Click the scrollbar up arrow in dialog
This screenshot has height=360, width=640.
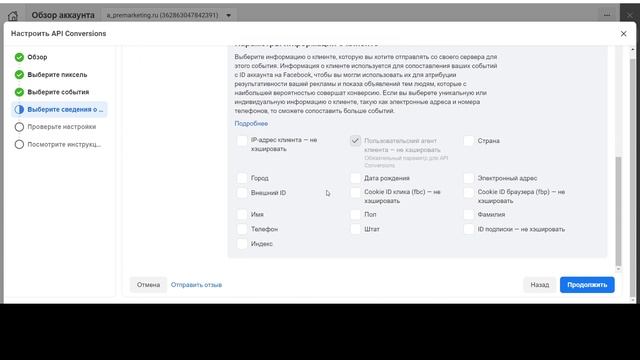[633, 49]
